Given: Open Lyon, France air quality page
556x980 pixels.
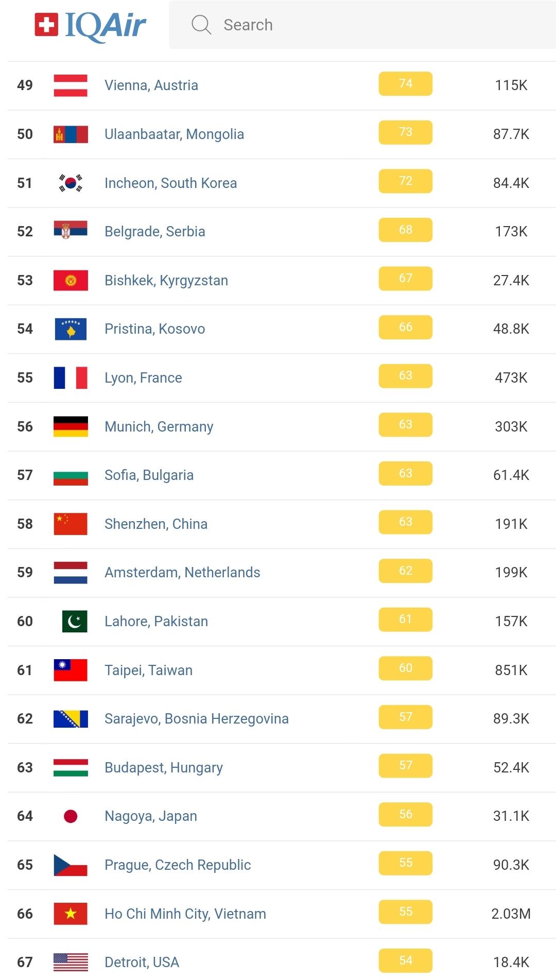Looking at the screenshot, I should click(143, 378).
